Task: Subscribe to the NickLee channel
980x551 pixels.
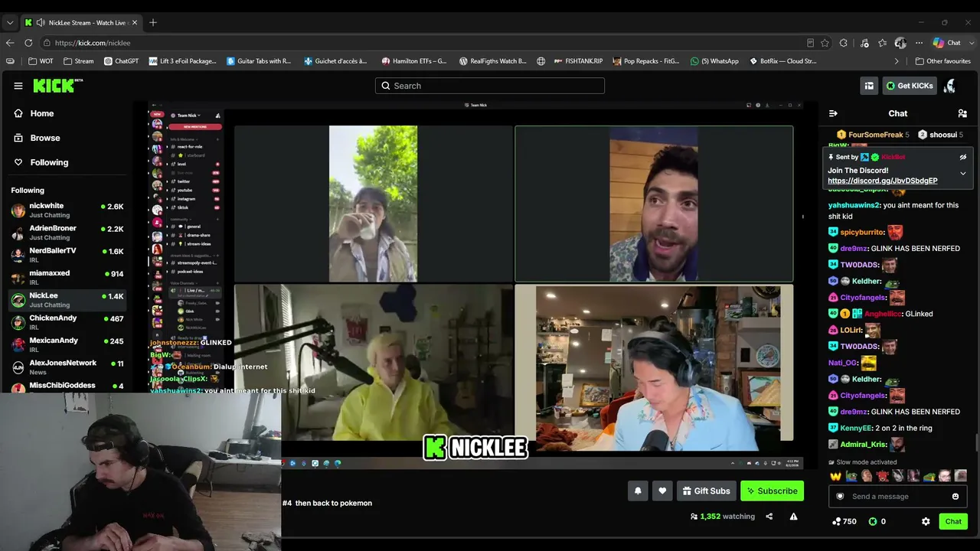Action: 772,491
